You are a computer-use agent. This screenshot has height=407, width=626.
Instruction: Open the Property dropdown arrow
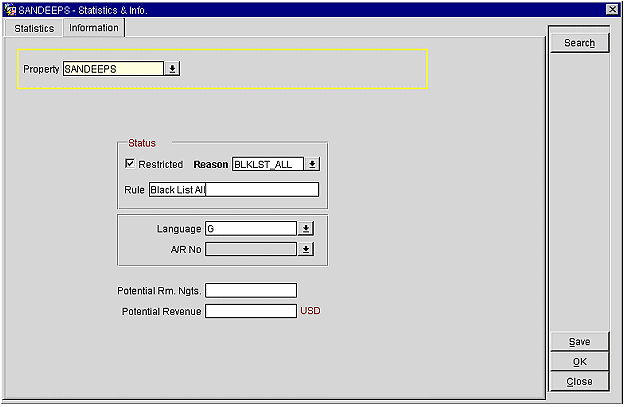click(x=172, y=69)
